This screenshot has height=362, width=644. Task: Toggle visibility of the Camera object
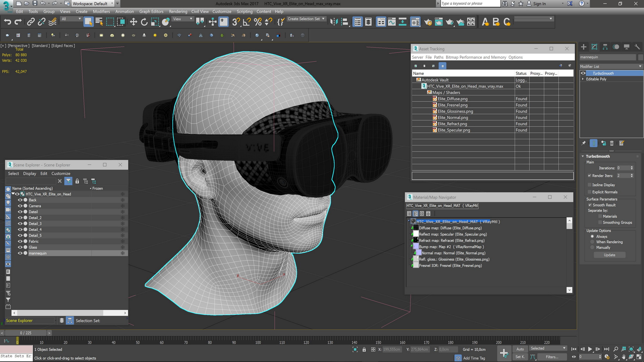[x=20, y=206]
